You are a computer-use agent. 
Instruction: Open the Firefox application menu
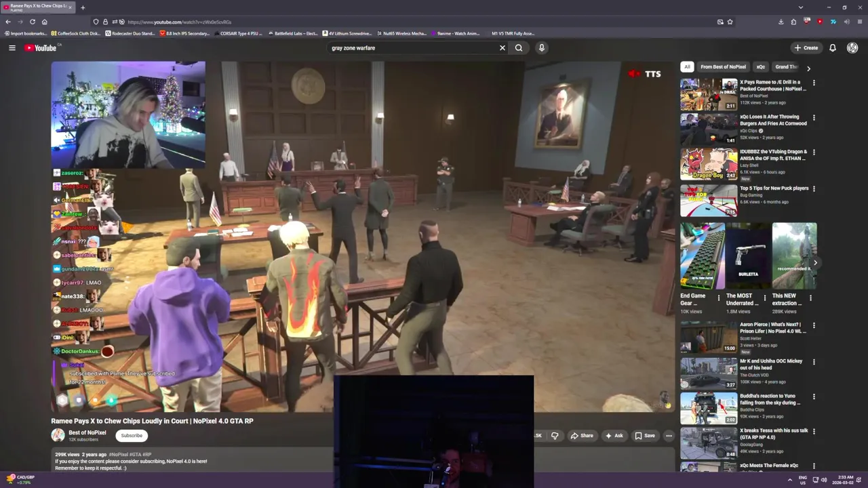859,22
